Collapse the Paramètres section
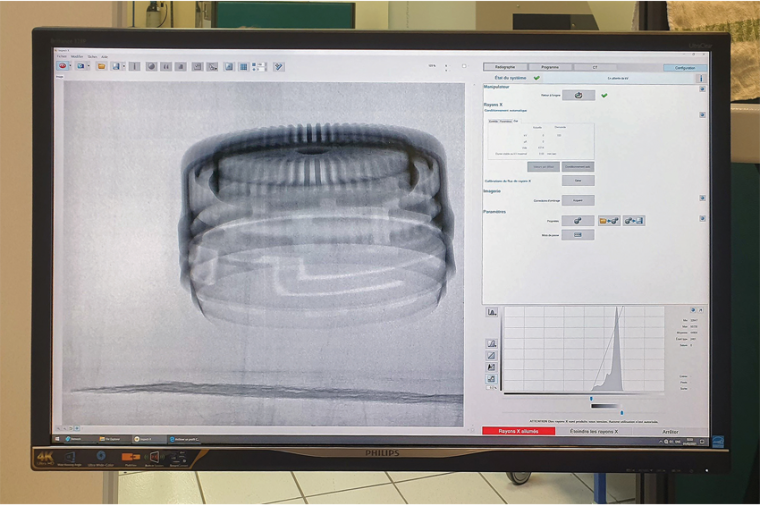Screen dimensions: 760x506 point(702,218)
